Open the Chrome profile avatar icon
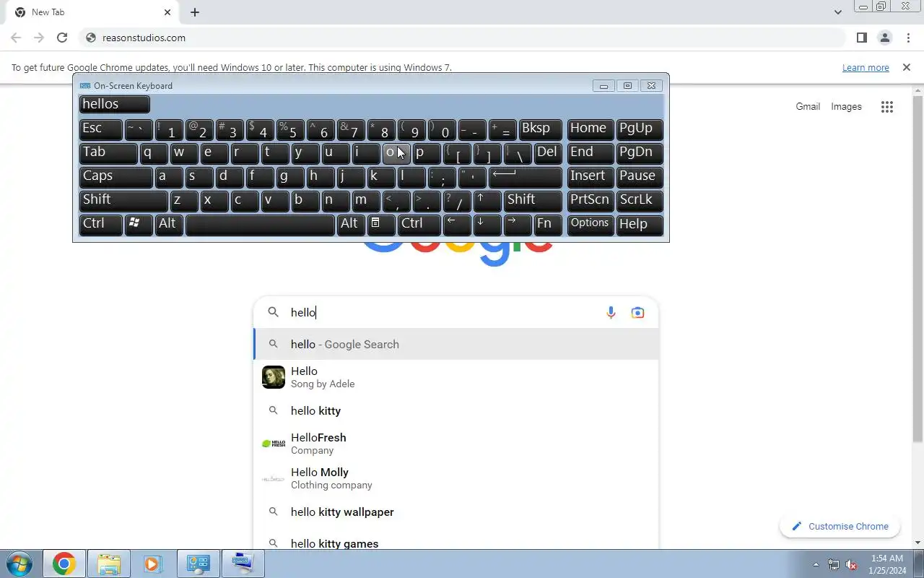924x578 pixels. tap(884, 38)
